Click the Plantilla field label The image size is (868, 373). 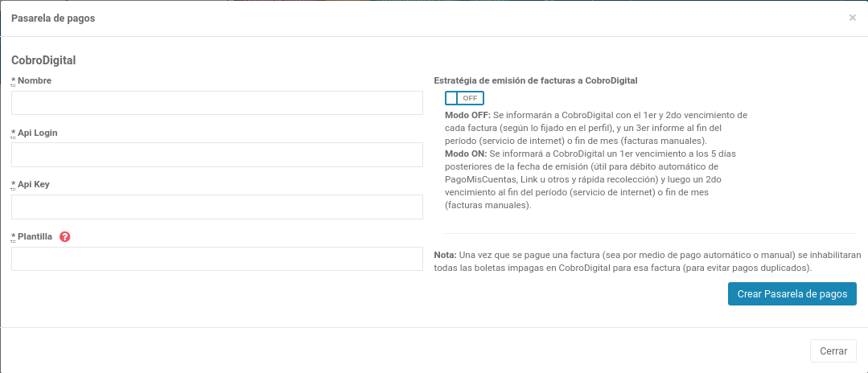point(32,236)
